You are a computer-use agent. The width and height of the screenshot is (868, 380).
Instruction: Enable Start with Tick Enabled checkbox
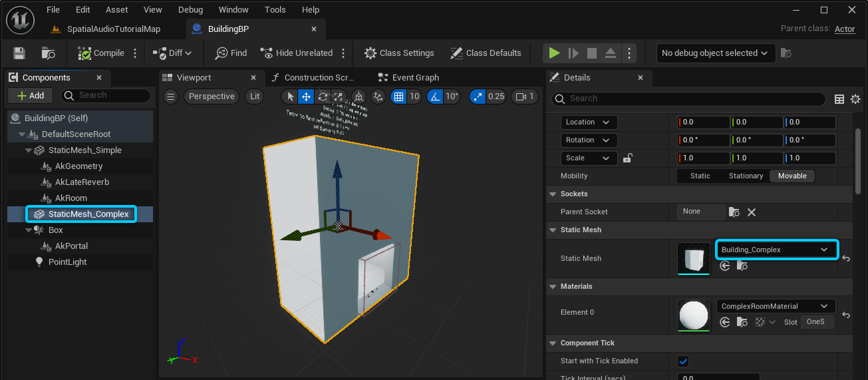tap(682, 361)
